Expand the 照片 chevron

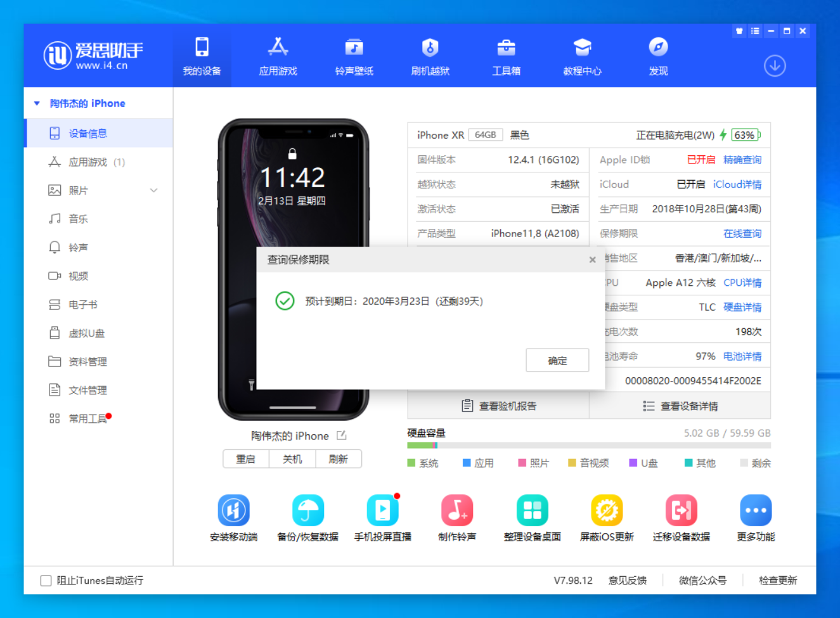point(153,190)
